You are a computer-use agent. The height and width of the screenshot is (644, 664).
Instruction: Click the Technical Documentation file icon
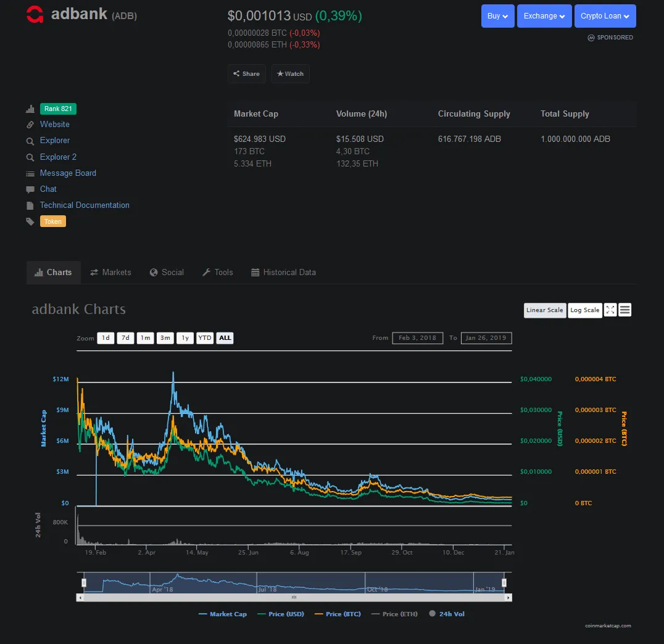tap(30, 206)
